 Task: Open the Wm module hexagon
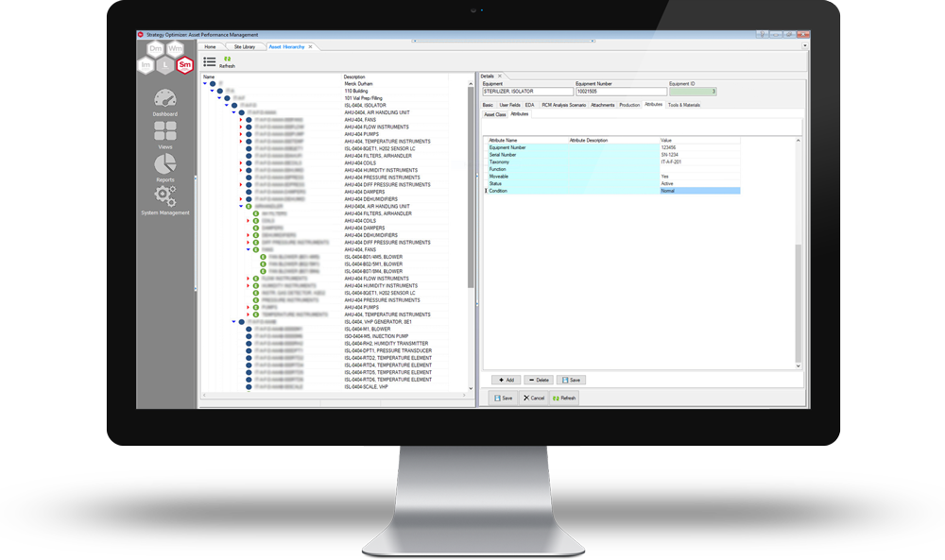(175, 49)
